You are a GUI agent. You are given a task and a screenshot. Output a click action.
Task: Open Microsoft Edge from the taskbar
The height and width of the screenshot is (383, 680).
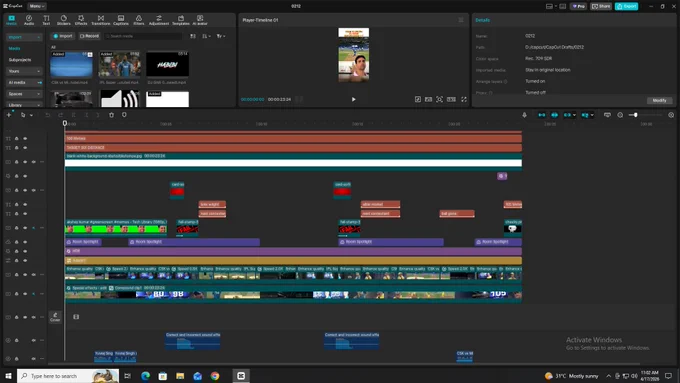coord(145,376)
